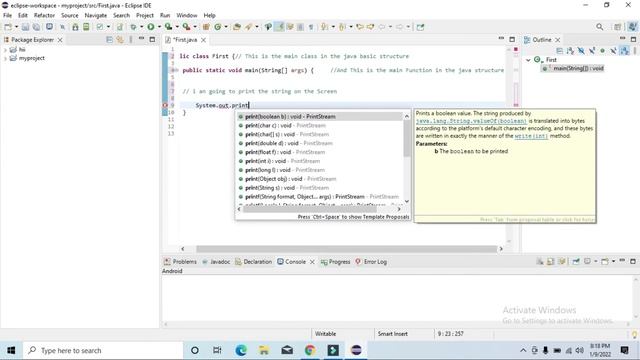Click the Open Type toolbar icon
Image resolution: width=640 pixels, height=360 pixels.
tap(237, 27)
